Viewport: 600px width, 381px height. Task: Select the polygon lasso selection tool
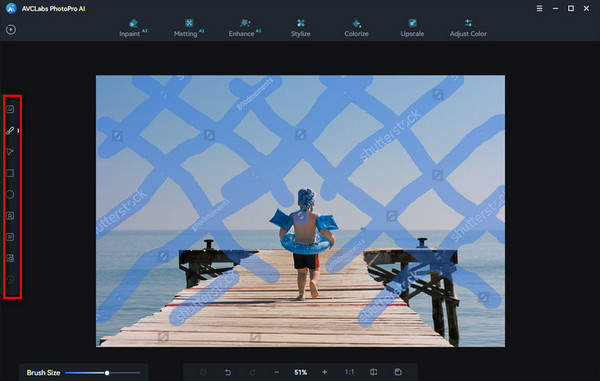coord(10,152)
